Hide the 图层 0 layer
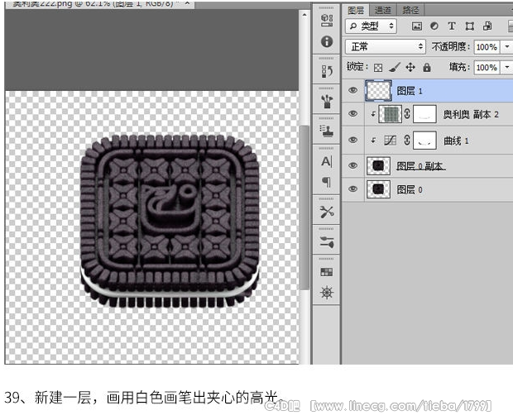This screenshot has width=513, height=420. coord(352,189)
